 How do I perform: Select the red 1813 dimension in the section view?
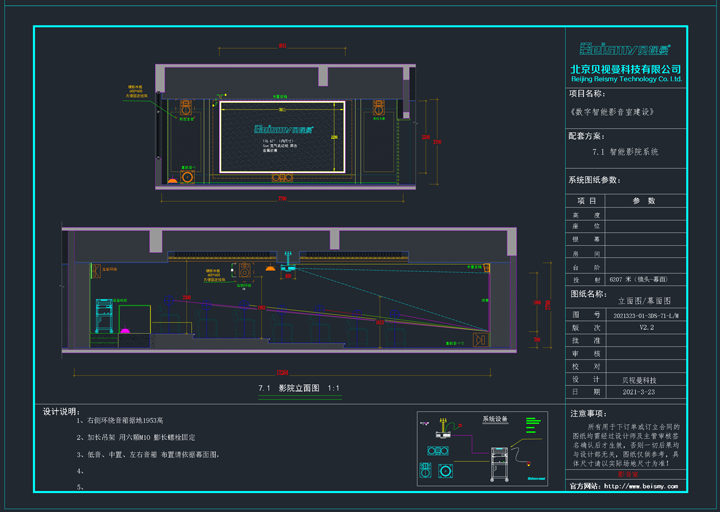pyautogui.click(x=379, y=322)
